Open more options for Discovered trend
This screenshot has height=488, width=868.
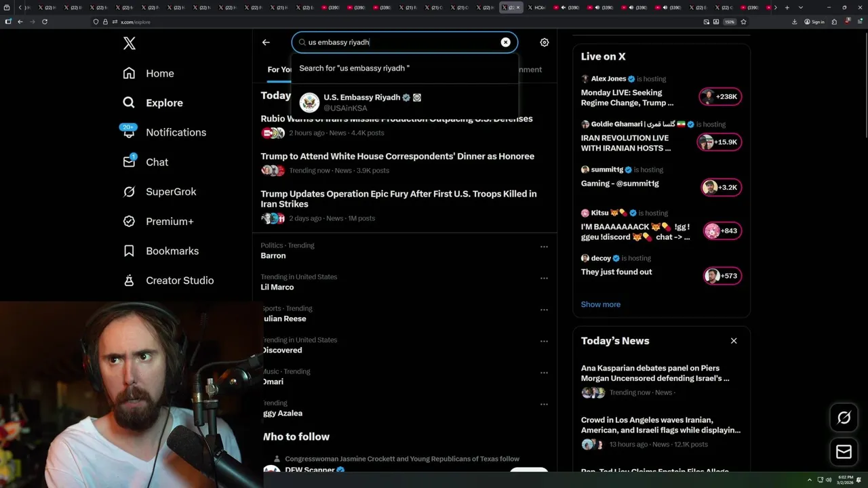coord(544,341)
